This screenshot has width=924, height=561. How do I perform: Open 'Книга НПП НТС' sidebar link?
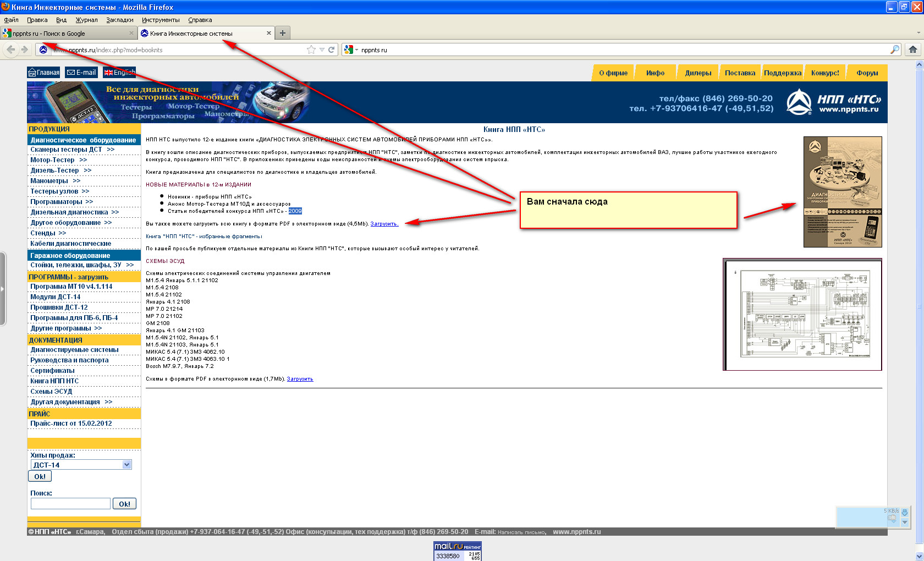[54, 381]
